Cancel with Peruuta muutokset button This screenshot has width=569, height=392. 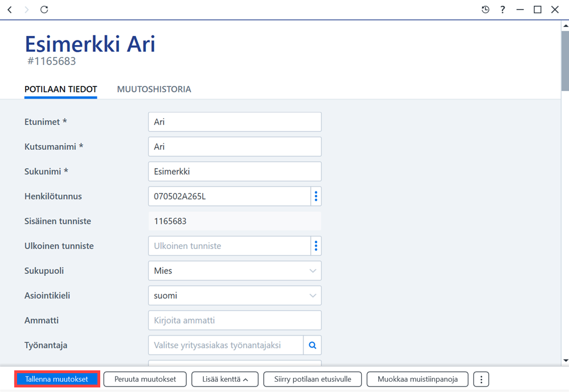click(x=145, y=379)
